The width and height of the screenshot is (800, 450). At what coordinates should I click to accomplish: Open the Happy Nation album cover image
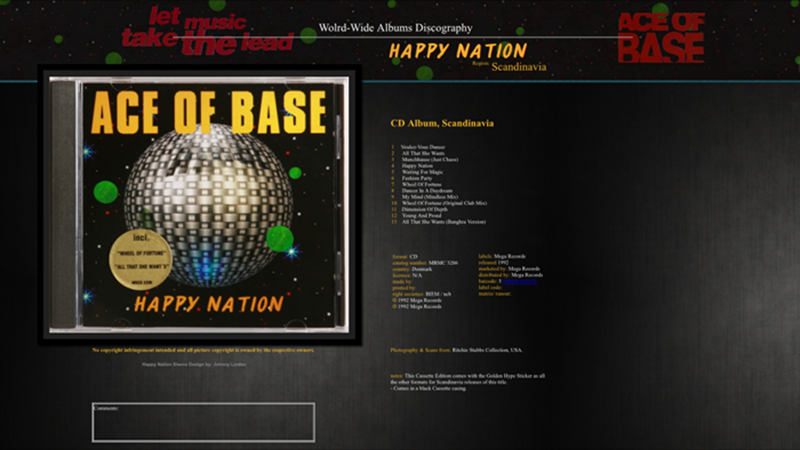coord(200,205)
